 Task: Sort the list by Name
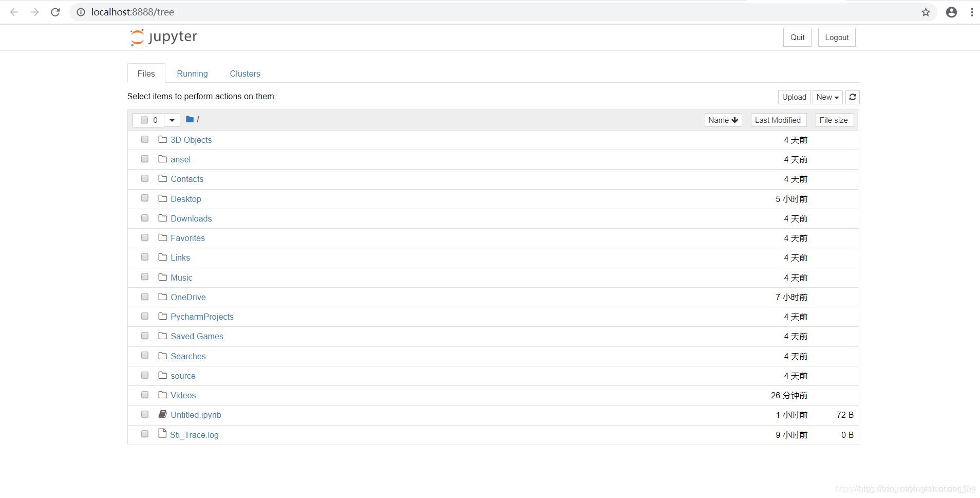coord(723,120)
